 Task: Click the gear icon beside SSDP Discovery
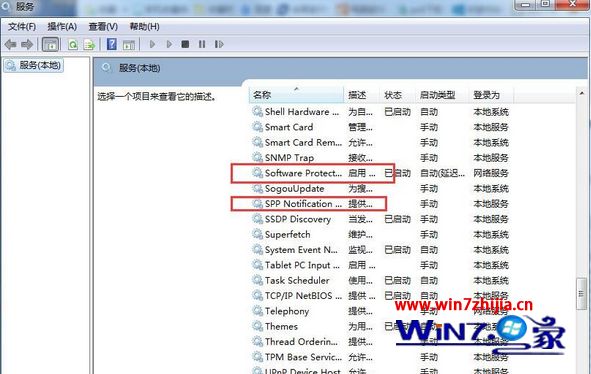point(257,219)
